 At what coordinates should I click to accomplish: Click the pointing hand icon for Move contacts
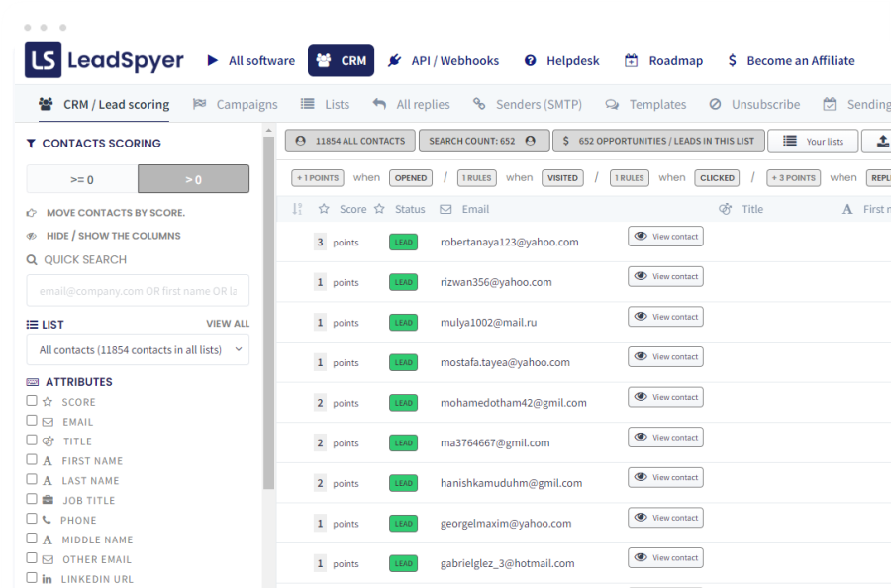(x=32, y=213)
